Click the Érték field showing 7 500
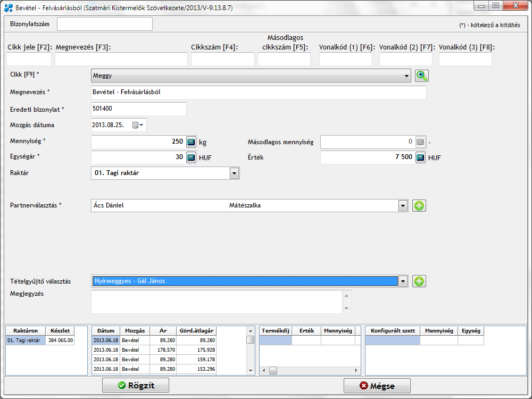This screenshot has width=532, height=399. pos(368,157)
